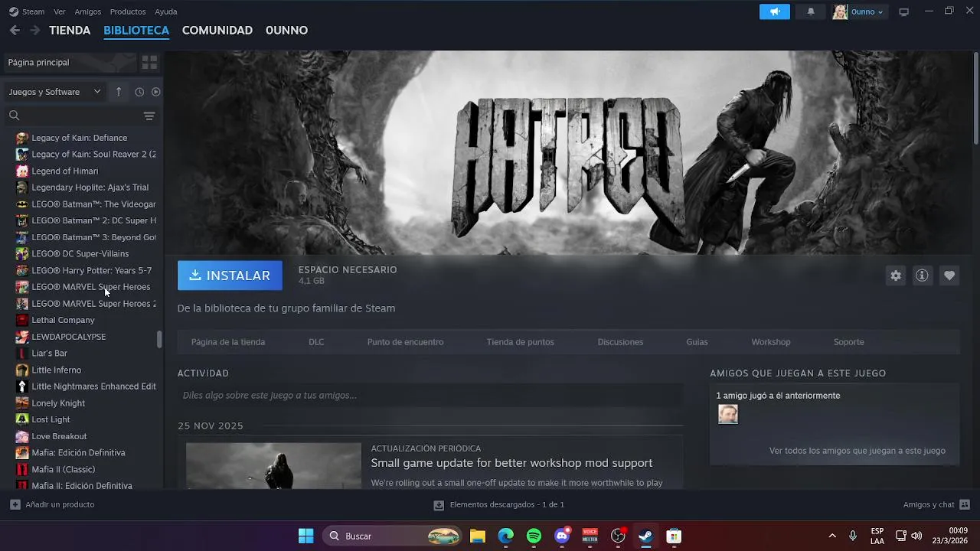
Task: Click Ver todos los amigos que juegan
Action: pos(857,451)
